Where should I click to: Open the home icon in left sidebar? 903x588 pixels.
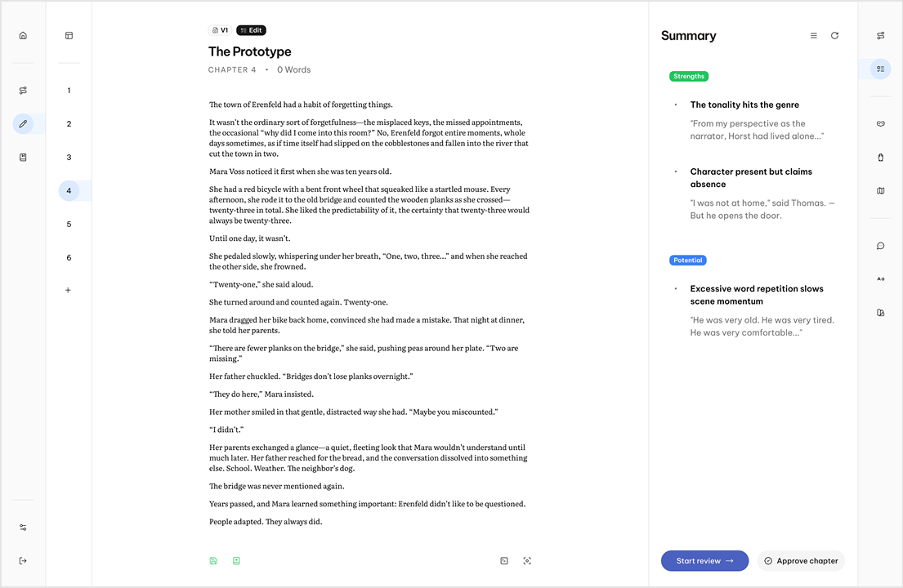click(23, 36)
